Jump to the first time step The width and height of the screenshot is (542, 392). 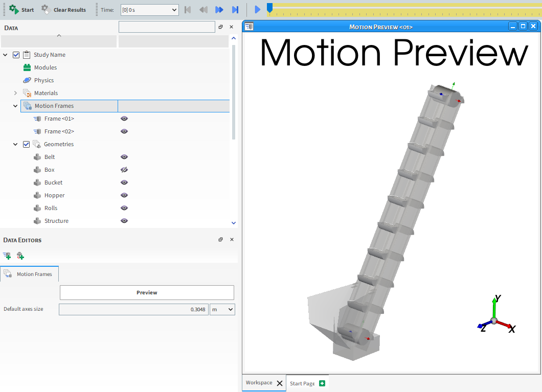188,10
